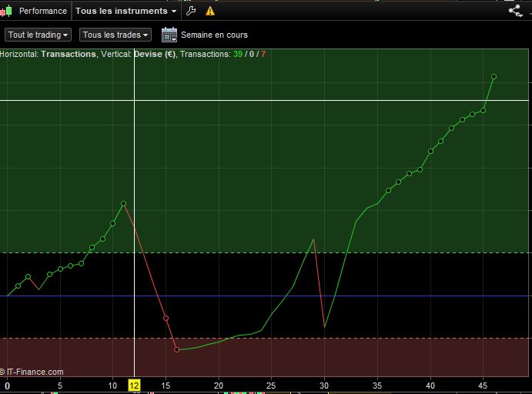Open the calendar date picker icon
Viewport: 532px width, 394px height.
169,35
